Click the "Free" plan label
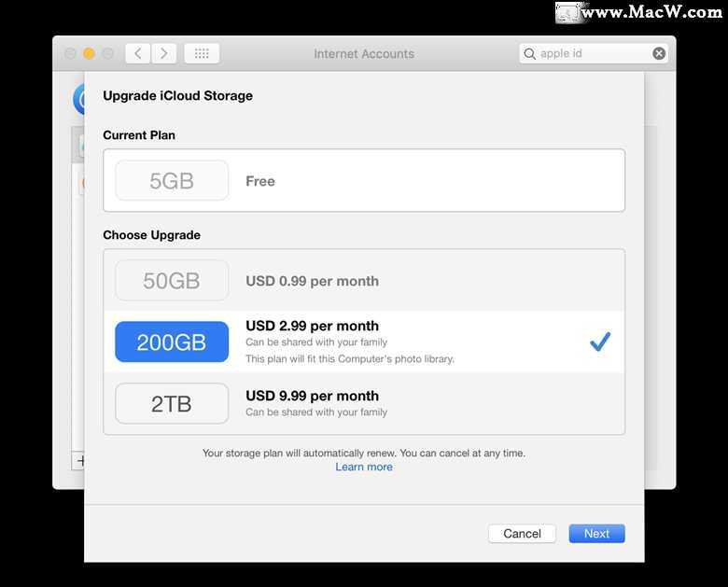 tap(260, 181)
